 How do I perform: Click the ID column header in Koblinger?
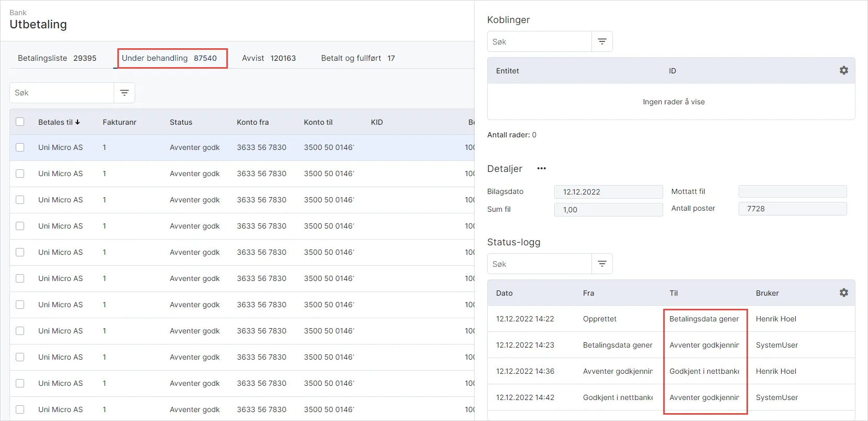(672, 71)
